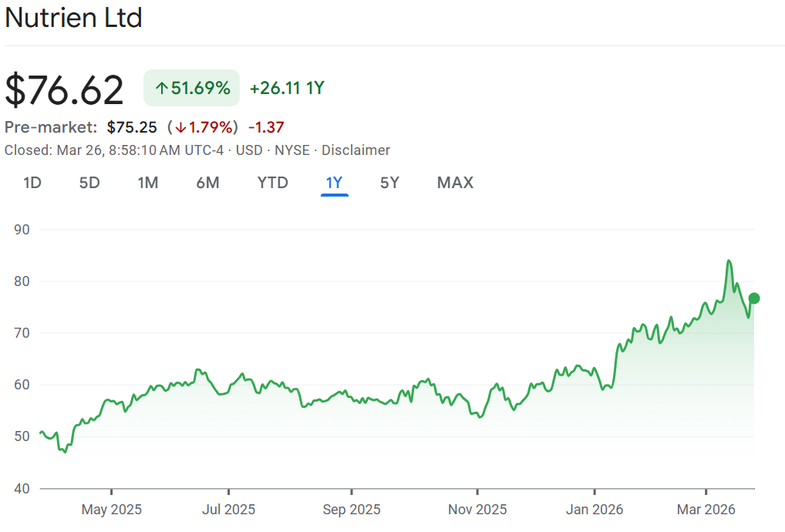Open the 5Y chart range

pyautogui.click(x=389, y=183)
